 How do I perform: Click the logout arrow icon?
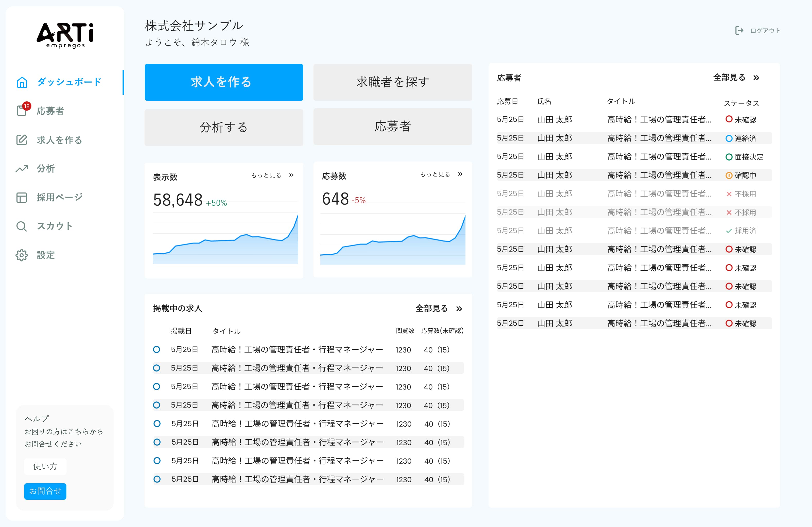(x=739, y=31)
